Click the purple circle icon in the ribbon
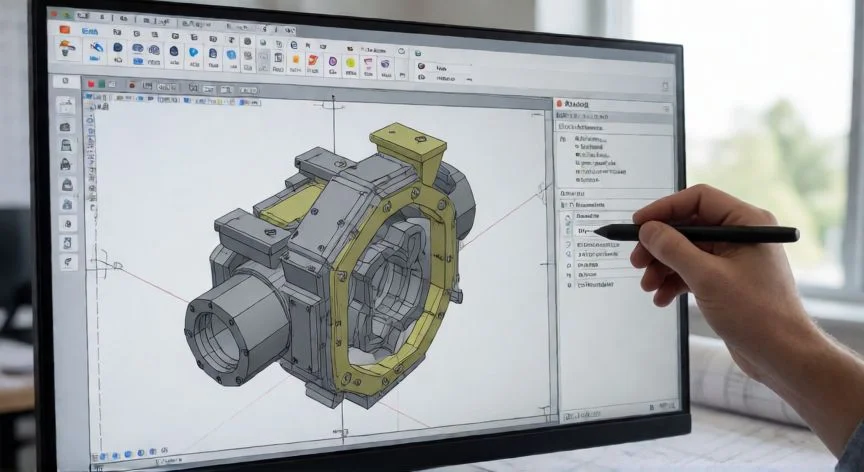The image size is (864, 472). [333, 62]
